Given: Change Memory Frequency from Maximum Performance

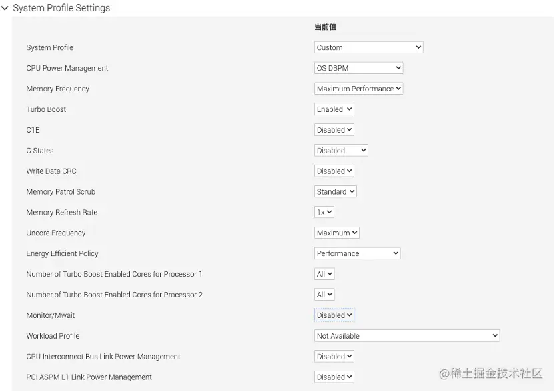Looking at the screenshot, I should click(358, 89).
